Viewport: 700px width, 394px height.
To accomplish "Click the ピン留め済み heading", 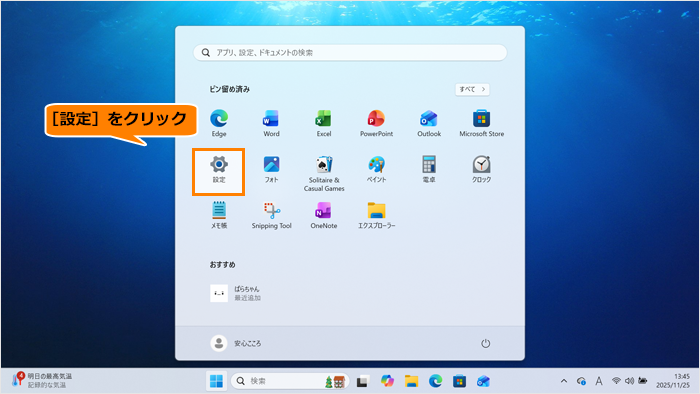I will coord(229,89).
